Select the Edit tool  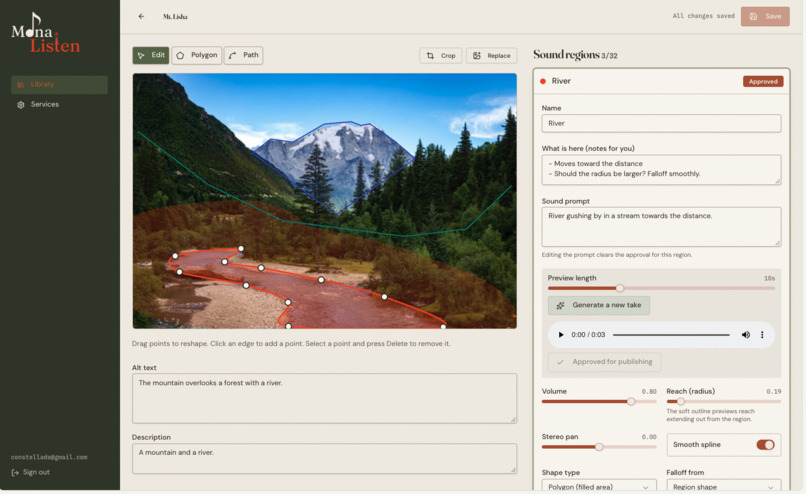point(151,55)
